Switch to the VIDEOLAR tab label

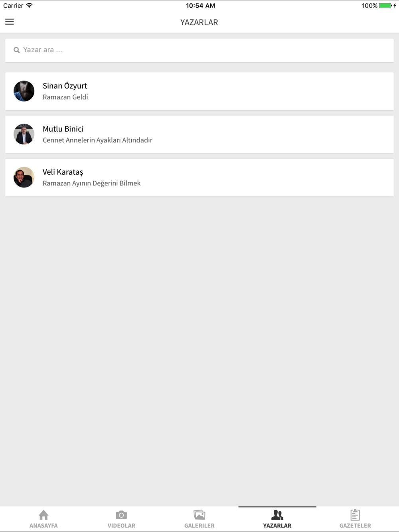click(x=121, y=526)
